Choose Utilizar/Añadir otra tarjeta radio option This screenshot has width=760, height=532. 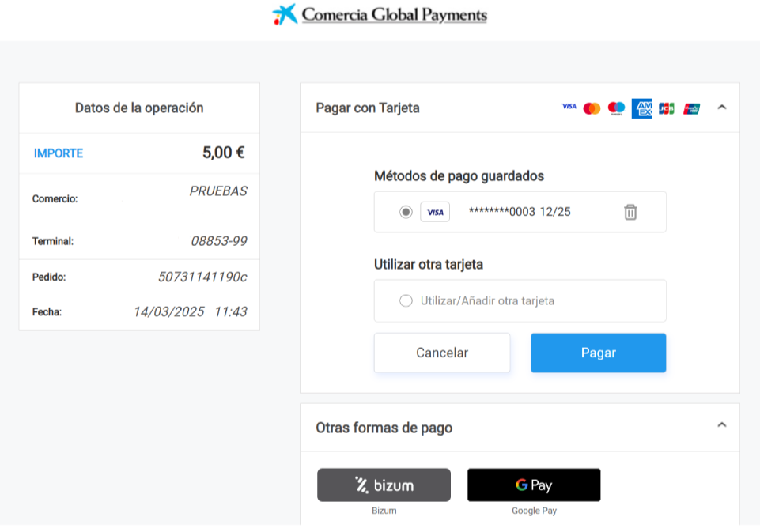click(x=406, y=300)
